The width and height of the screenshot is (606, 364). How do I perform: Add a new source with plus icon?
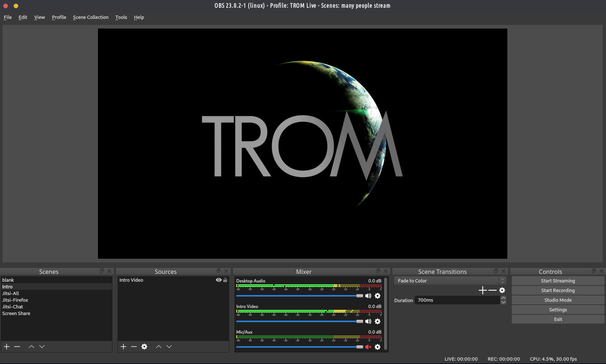click(123, 347)
